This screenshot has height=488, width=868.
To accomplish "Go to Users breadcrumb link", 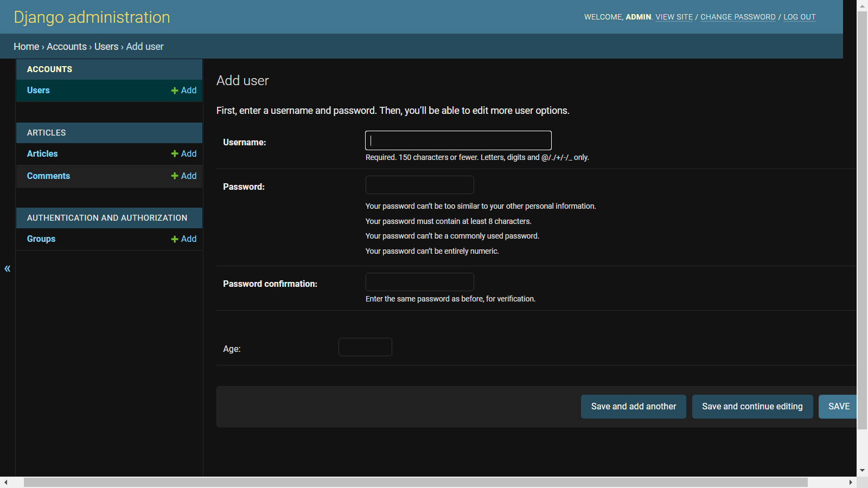I will [x=106, y=47].
